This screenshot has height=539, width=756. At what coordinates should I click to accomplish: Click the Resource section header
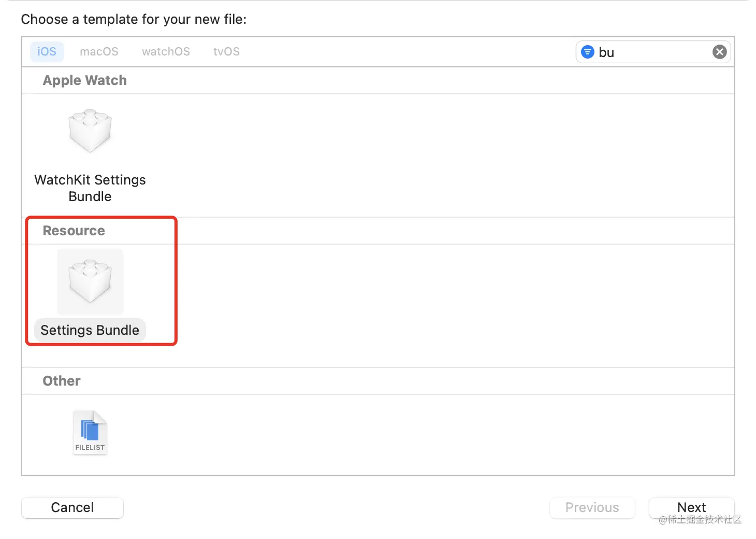[x=74, y=231]
